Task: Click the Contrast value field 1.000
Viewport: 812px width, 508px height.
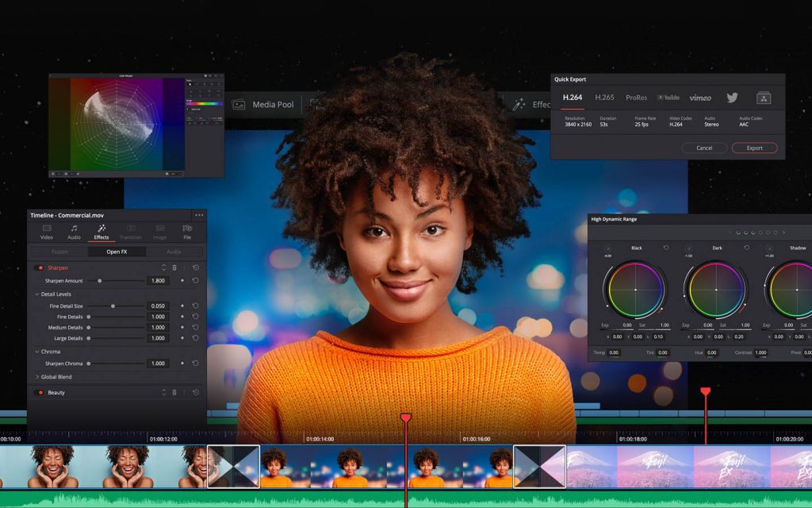Action: (760, 352)
